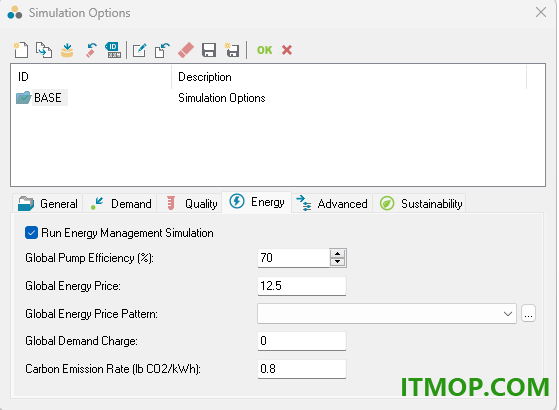Click the Global Pump Efficiency field
Screen dimensions: 559x410
pos(293,258)
